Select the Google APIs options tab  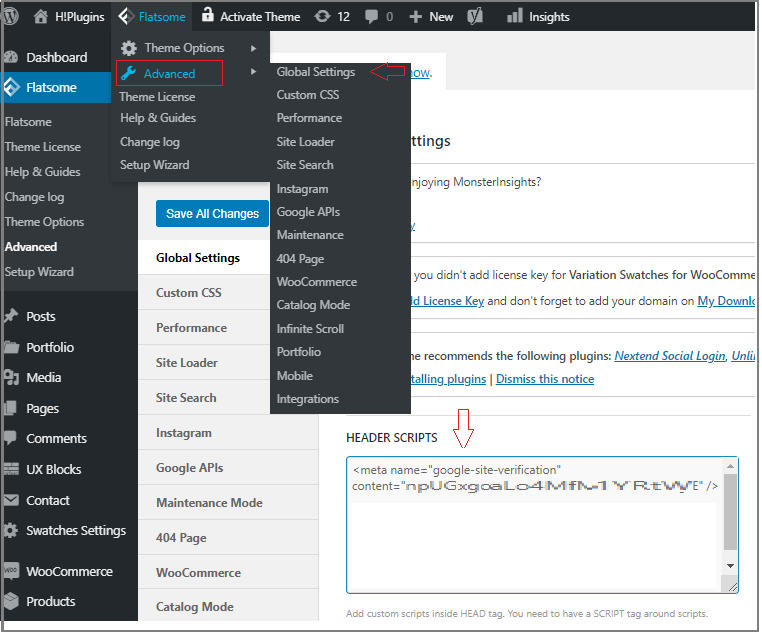pos(228,468)
